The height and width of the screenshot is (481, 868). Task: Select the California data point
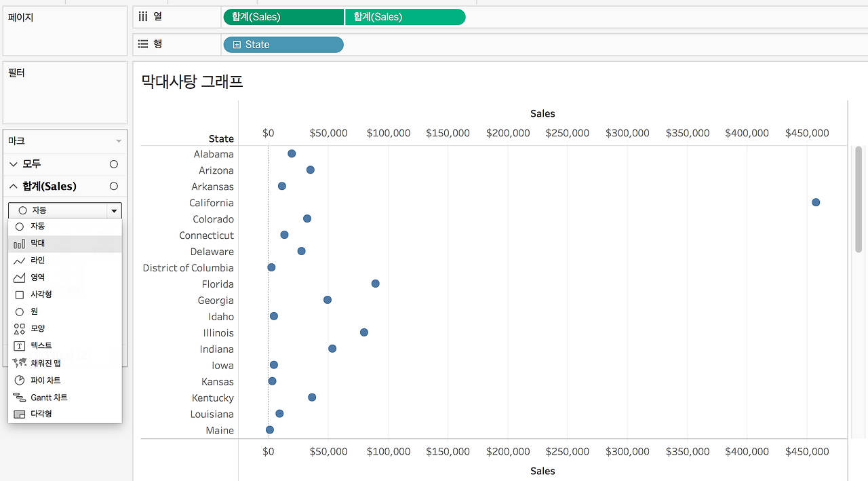816,202
